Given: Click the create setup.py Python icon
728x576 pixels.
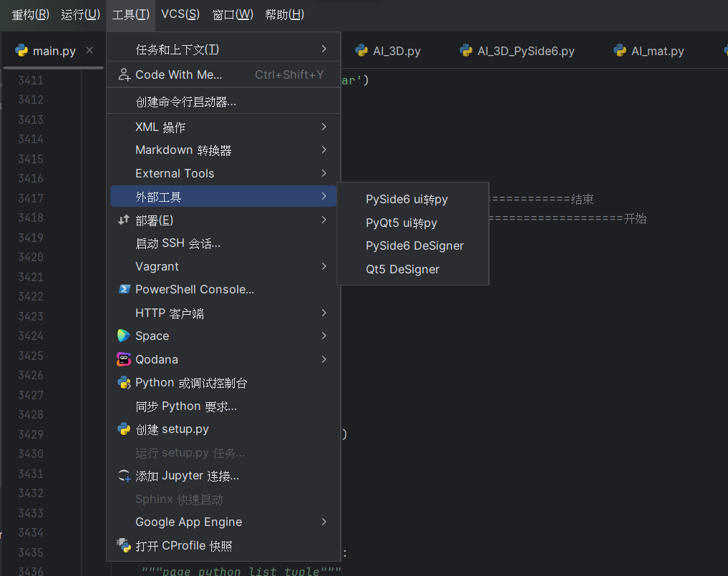Looking at the screenshot, I should pos(124,429).
